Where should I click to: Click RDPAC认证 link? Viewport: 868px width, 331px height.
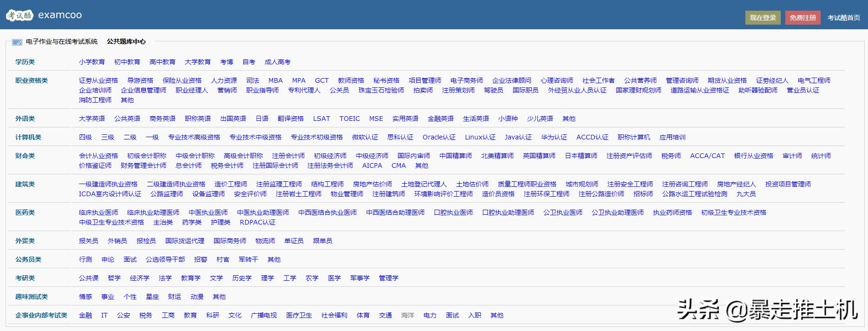[x=258, y=222]
